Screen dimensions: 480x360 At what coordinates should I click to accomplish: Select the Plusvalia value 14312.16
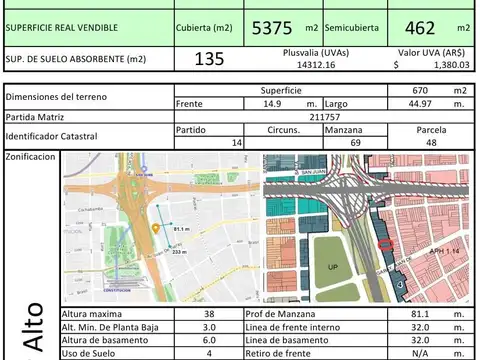pos(316,65)
